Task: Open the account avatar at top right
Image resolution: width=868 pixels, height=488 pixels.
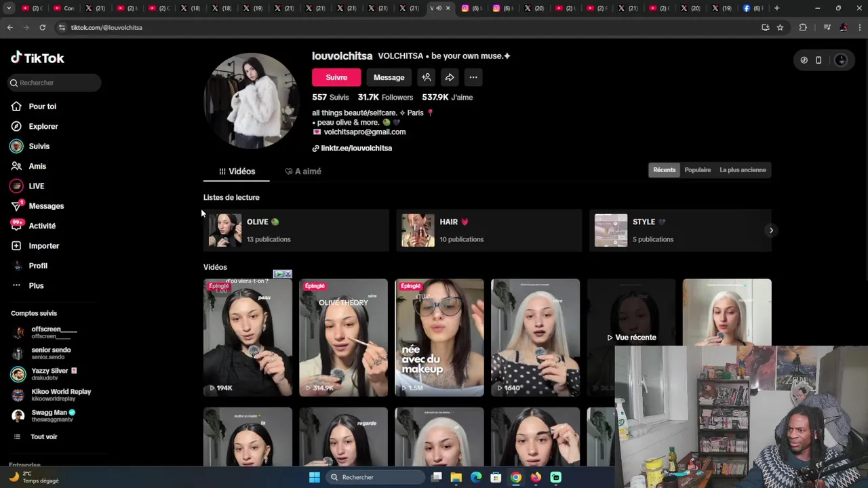Action: [841, 60]
